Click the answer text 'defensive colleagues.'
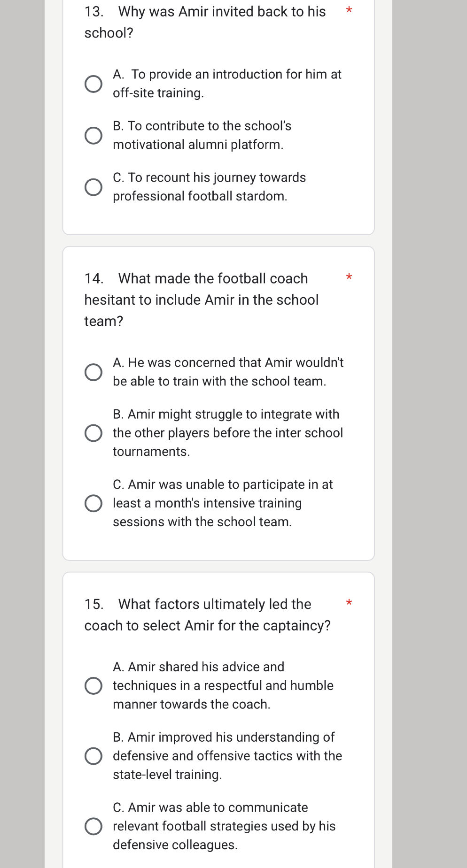This screenshot has height=868, width=467. click(175, 845)
